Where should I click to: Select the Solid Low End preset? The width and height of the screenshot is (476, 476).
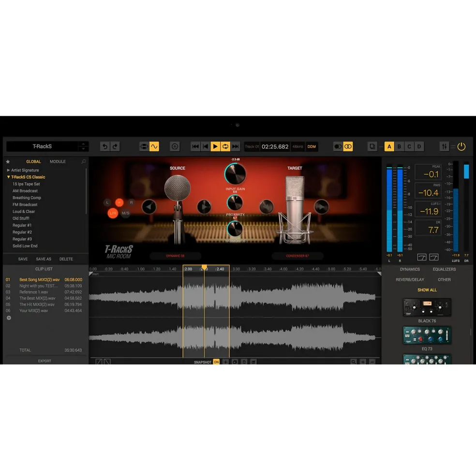(25, 246)
